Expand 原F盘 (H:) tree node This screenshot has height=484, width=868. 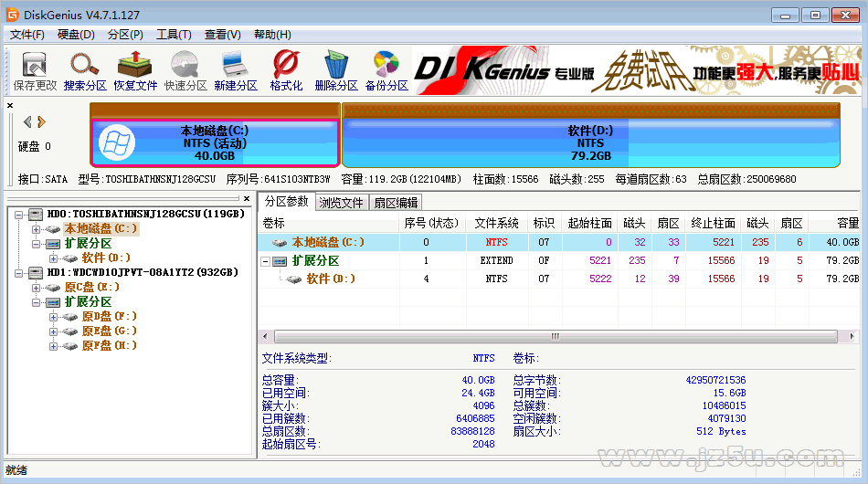pyautogui.click(x=53, y=346)
